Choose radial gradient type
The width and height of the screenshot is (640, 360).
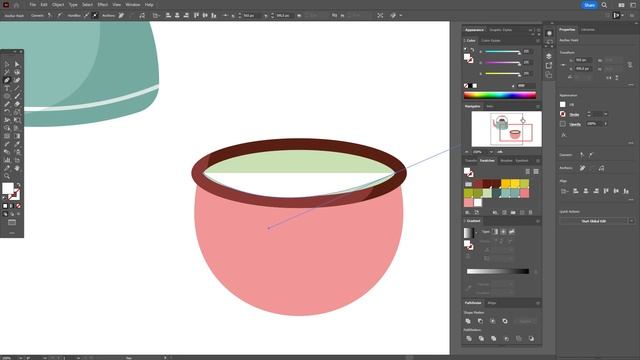[x=503, y=231]
